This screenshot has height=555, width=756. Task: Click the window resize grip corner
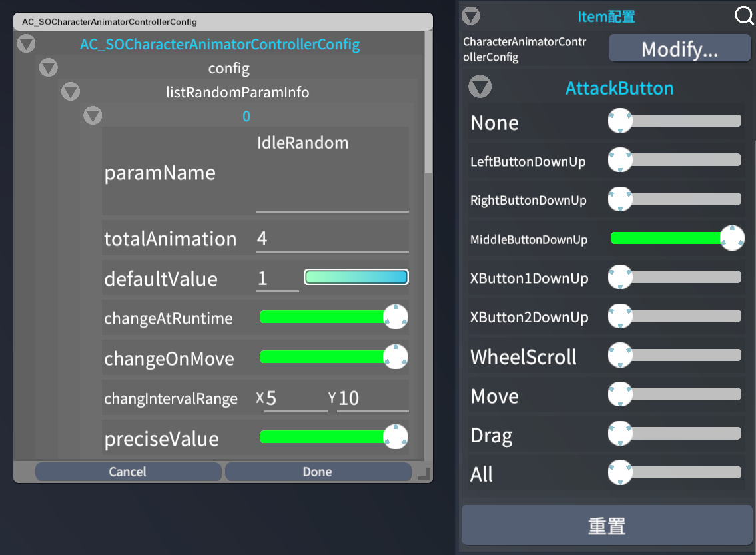pyautogui.click(x=424, y=474)
